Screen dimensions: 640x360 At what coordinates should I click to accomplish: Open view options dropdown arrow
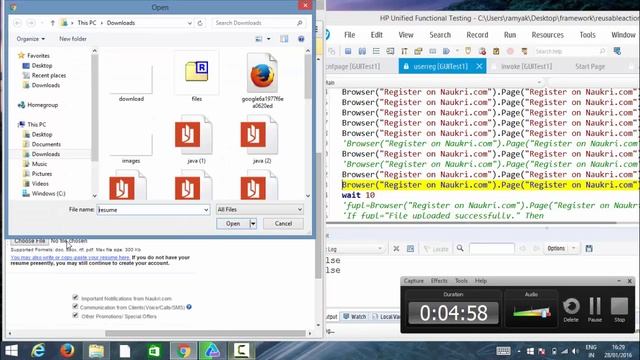[269, 39]
